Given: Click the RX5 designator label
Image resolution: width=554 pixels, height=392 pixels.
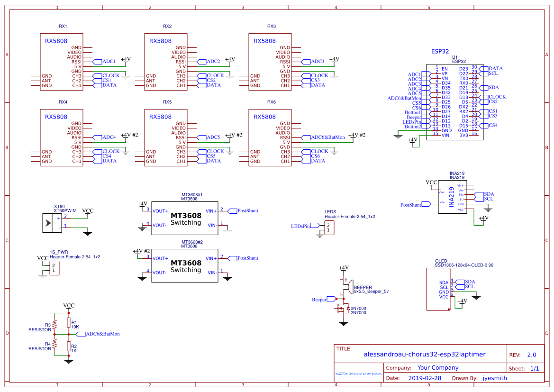Looking at the screenshot, I should [167, 102].
